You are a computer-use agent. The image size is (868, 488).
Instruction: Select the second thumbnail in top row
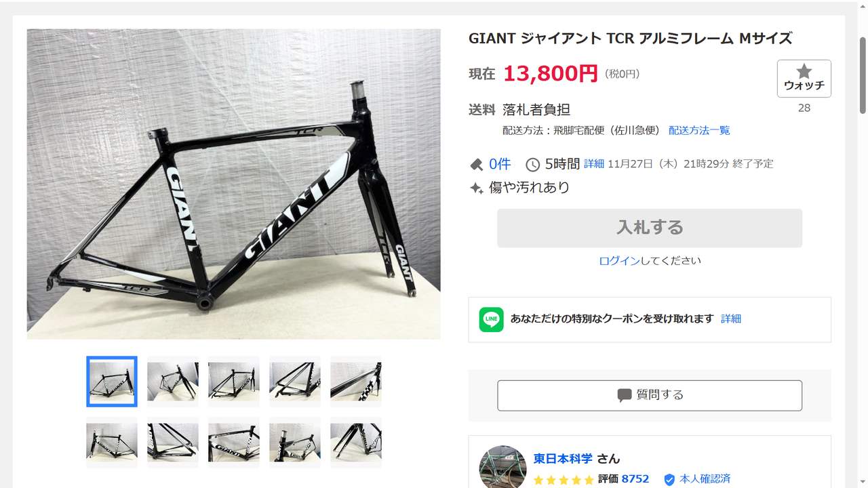click(173, 382)
